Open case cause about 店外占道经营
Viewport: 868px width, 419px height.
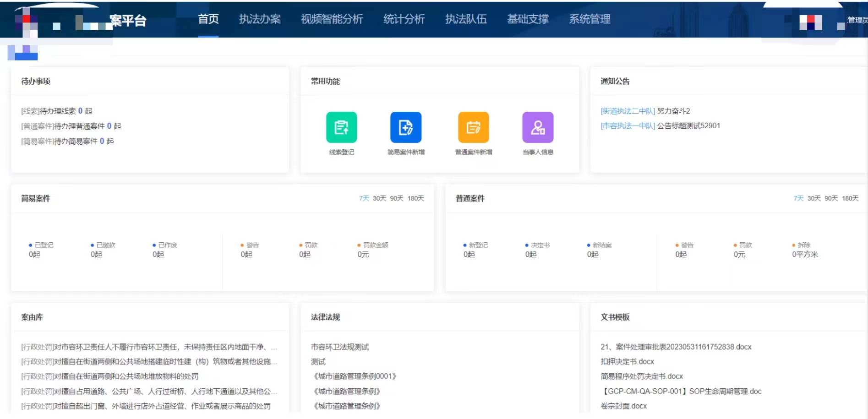point(146,406)
